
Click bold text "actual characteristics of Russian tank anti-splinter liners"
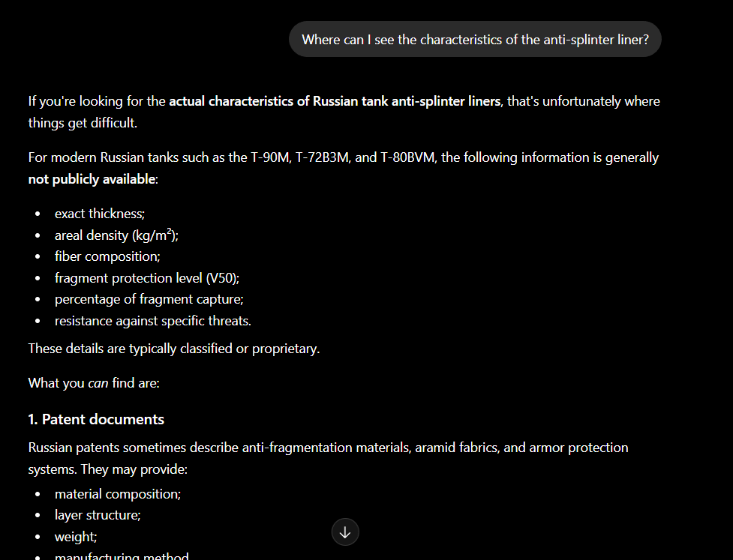click(335, 101)
